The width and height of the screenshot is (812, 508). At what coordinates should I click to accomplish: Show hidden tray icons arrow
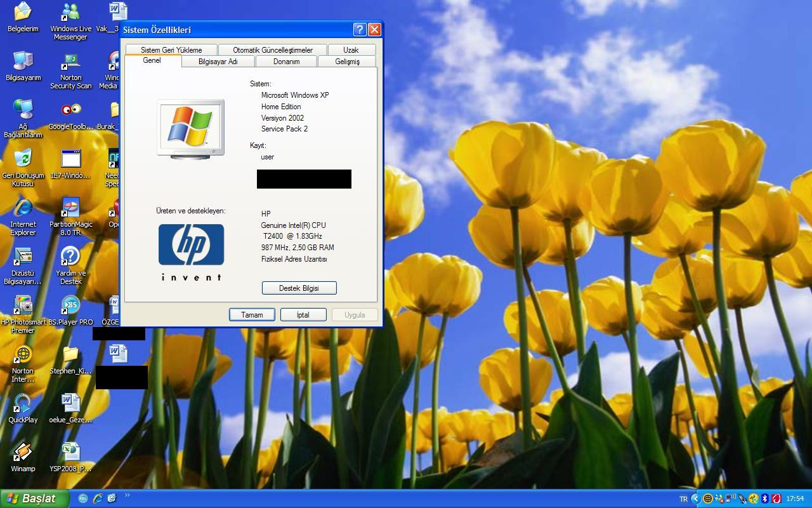point(696,498)
